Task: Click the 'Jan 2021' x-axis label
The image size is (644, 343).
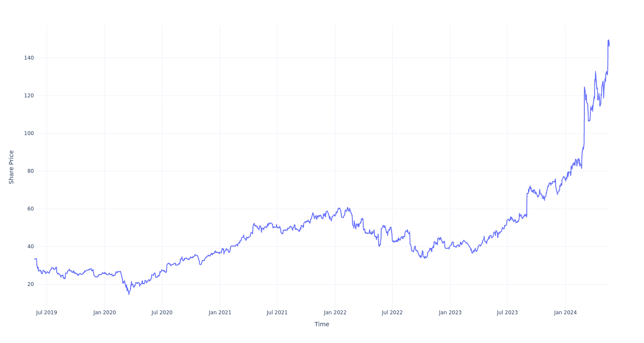Action: (220, 313)
